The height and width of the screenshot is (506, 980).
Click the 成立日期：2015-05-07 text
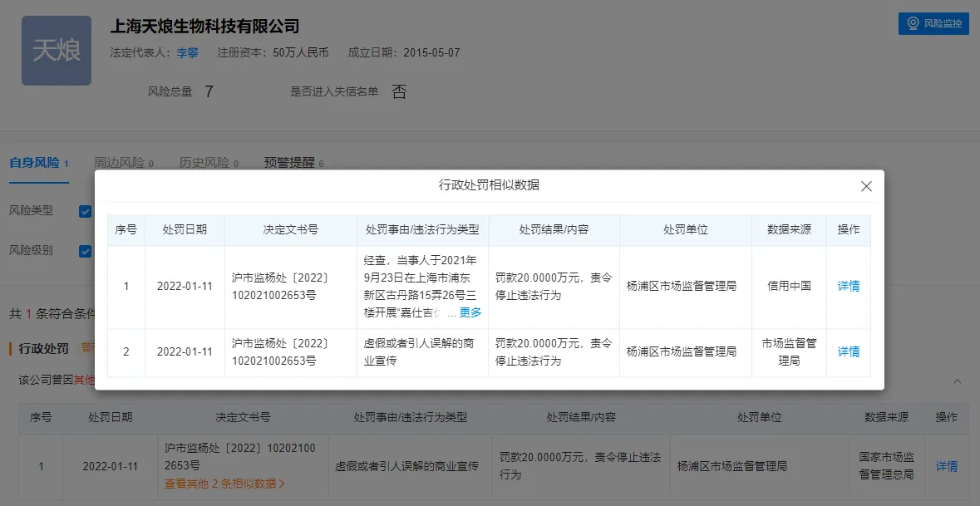[404, 52]
